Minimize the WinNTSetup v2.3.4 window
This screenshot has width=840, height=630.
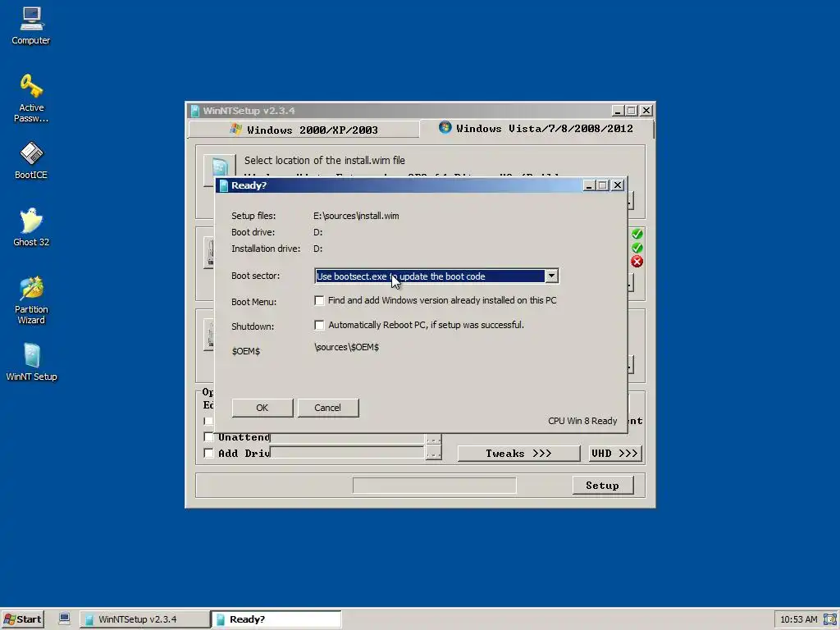[x=618, y=111]
